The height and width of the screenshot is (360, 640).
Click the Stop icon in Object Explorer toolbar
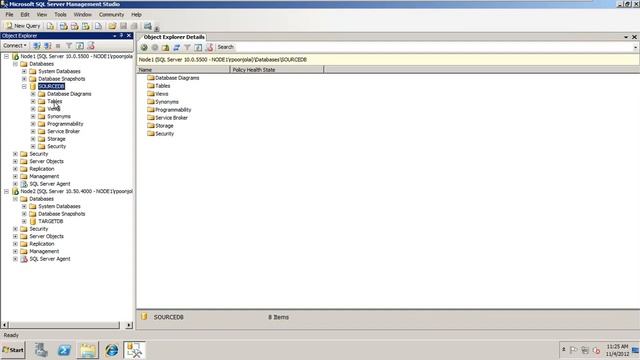point(58,46)
